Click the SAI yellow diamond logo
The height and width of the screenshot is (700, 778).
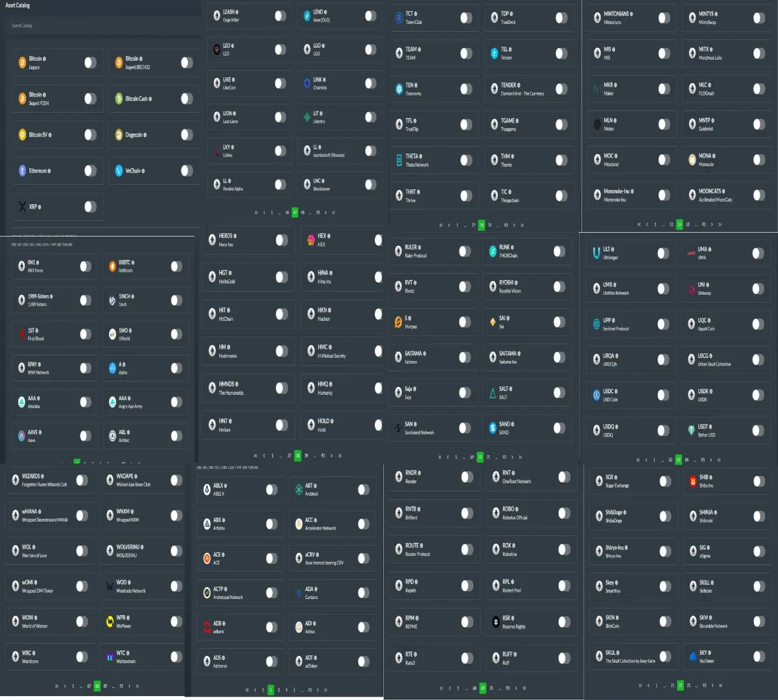[493, 322]
